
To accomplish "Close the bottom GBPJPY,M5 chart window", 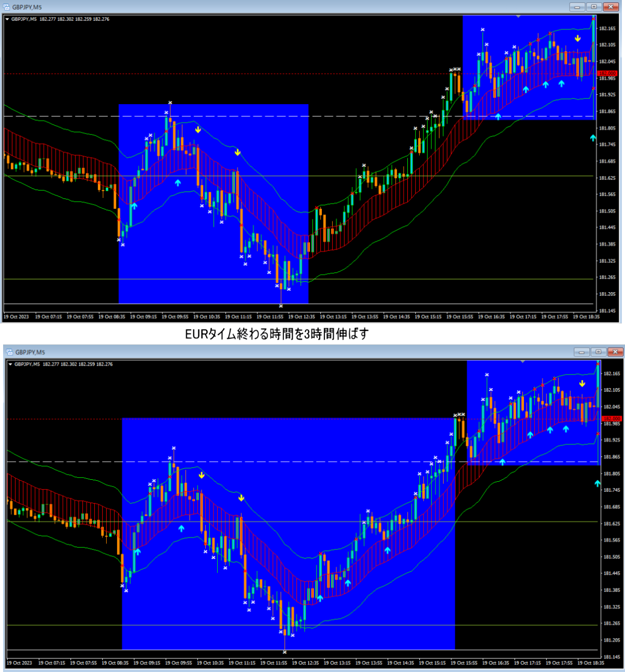I will [615, 352].
